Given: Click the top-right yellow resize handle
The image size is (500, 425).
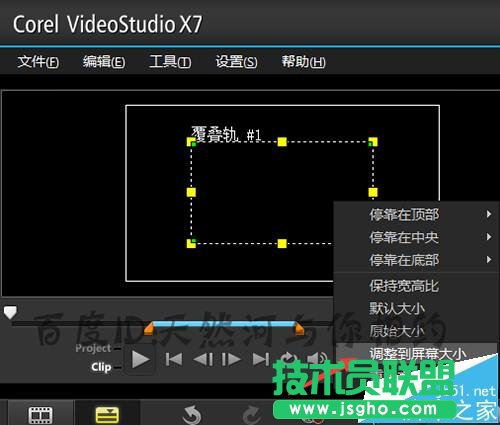Looking at the screenshot, I should point(373,142).
